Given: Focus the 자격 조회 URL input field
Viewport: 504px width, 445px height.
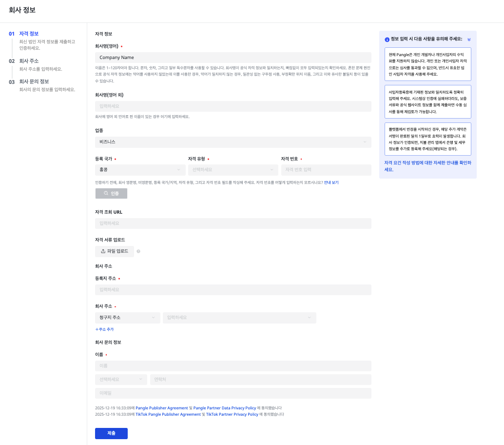Looking at the screenshot, I should point(233,223).
